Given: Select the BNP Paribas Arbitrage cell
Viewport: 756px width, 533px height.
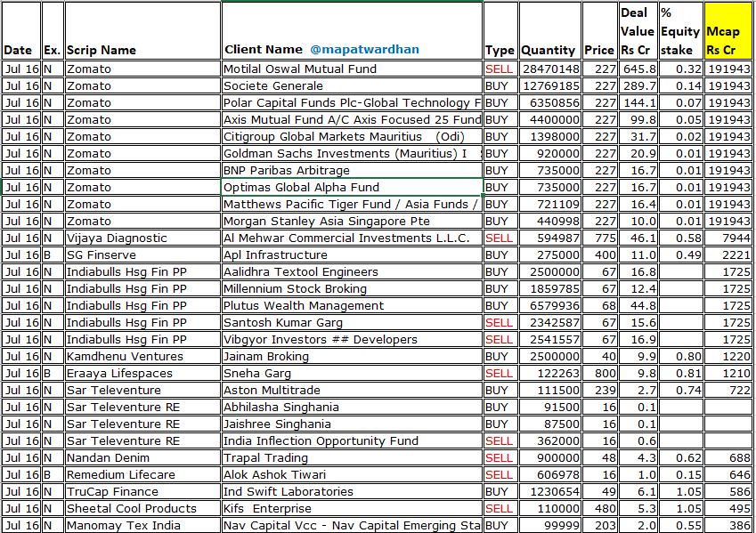Looking at the screenshot, I should pos(352,170).
